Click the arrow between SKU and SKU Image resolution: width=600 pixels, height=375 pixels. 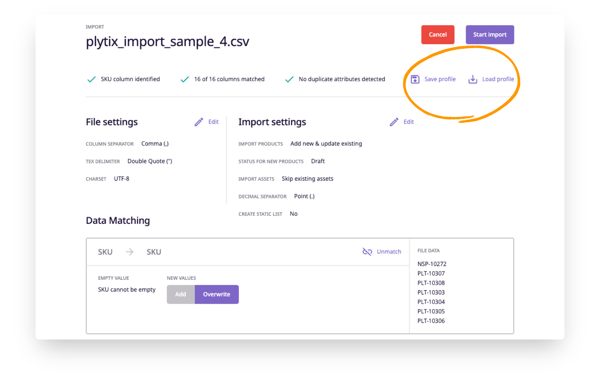[130, 252]
